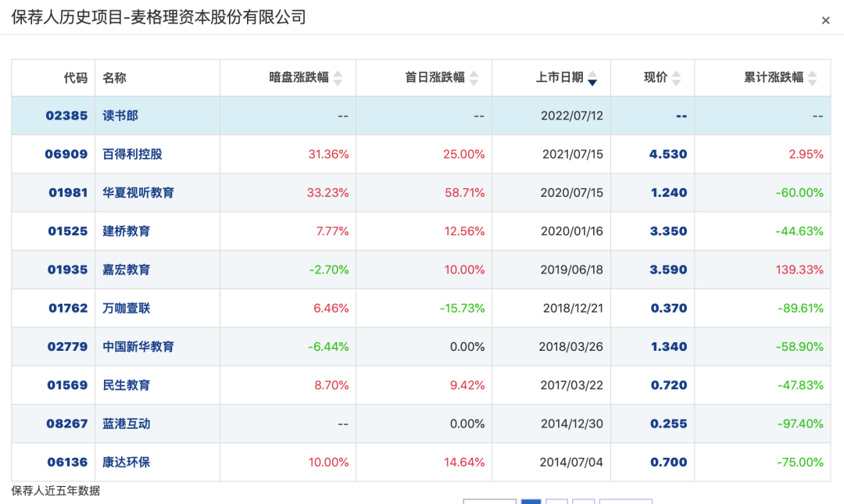
Task: Select cumulative change -60.00%
Action: [799, 193]
